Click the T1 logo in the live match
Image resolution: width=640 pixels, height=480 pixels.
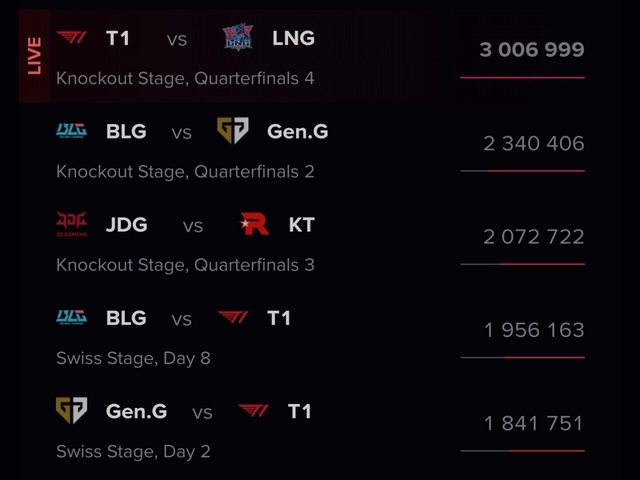[71, 39]
